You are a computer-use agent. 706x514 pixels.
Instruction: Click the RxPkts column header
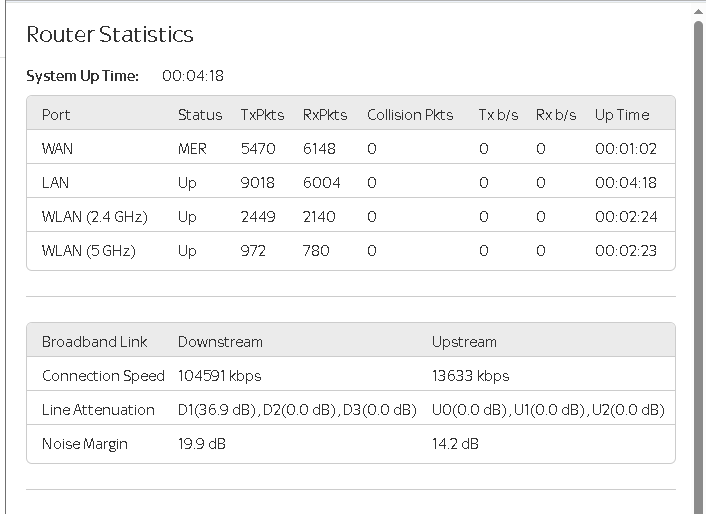coord(325,115)
